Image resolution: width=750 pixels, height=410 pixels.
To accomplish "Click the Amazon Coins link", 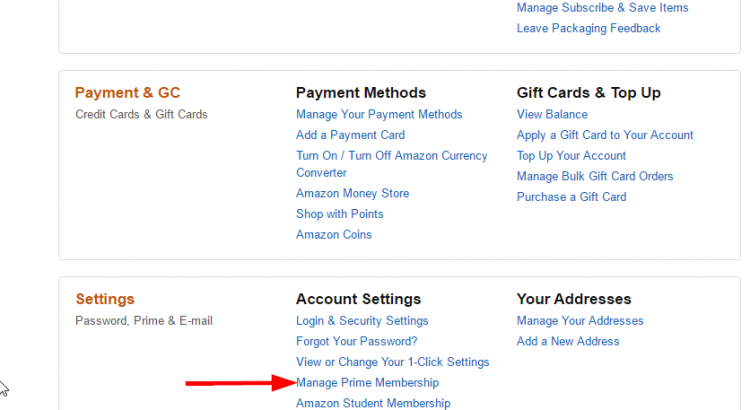I will [x=333, y=235].
